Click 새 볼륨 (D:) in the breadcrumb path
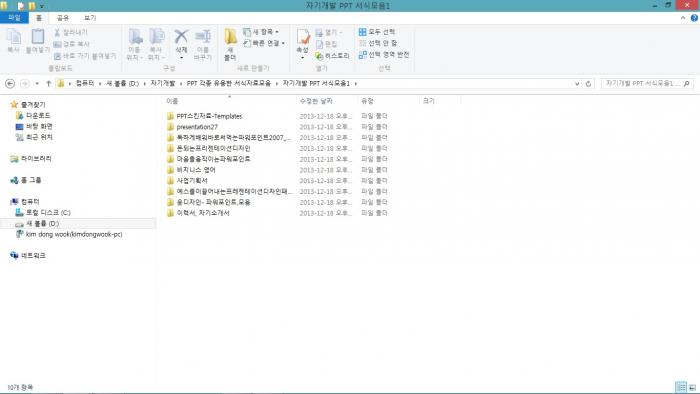This screenshot has width=700, height=394. [x=122, y=83]
